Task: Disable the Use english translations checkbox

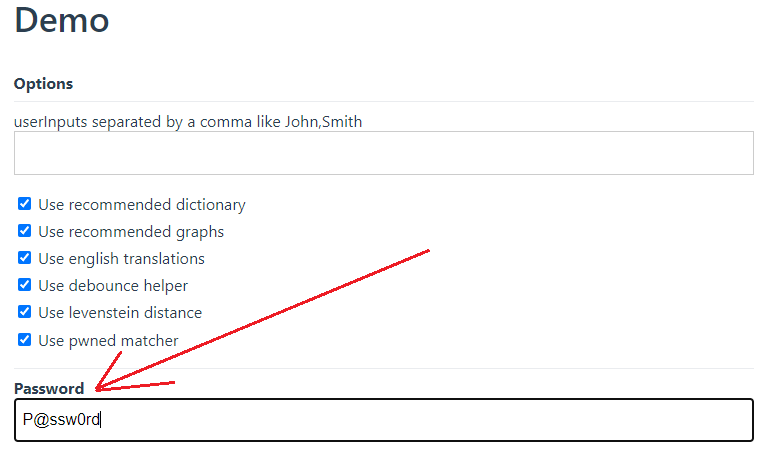Action: coord(25,258)
